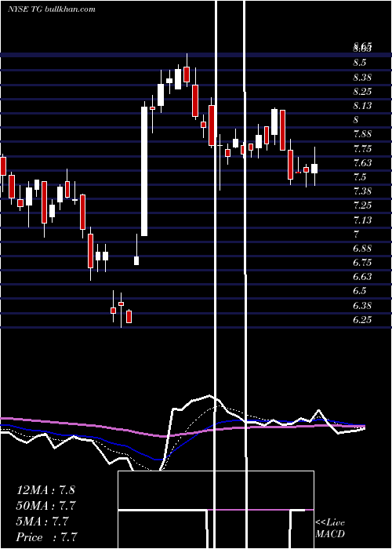This screenshot has height=549, width=392.
Task: Click the 6.38 price axis label
Action: tap(362, 306)
